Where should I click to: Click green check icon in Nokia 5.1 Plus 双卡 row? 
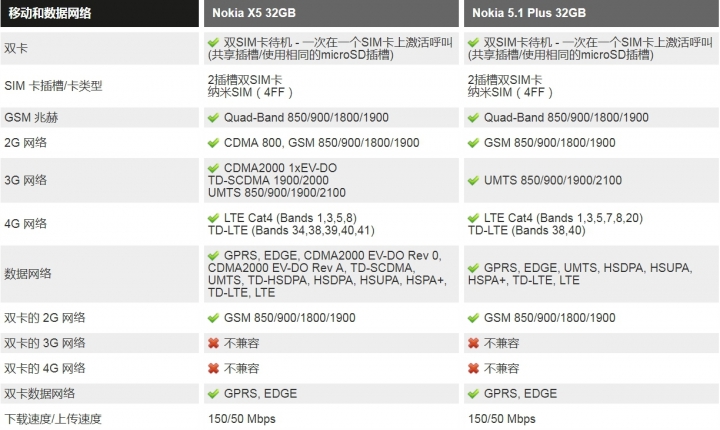pyautogui.click(x=473, y=43)
